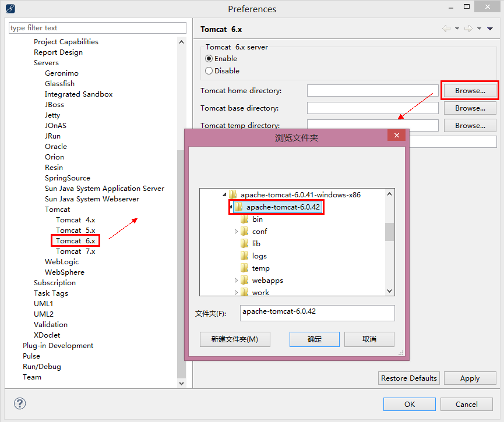This screenshot has width=504, height=422.
Task: Select WebLogic in the servers list
Action: coord(62,262)
